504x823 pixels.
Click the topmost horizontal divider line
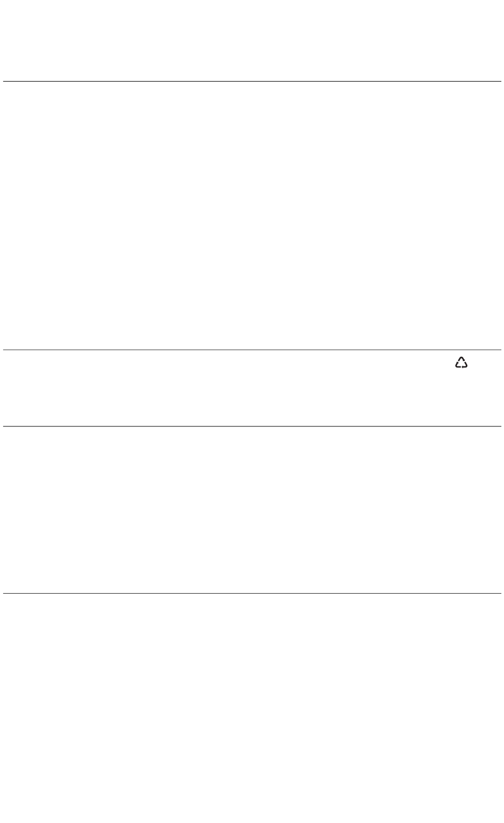[252, 81]
